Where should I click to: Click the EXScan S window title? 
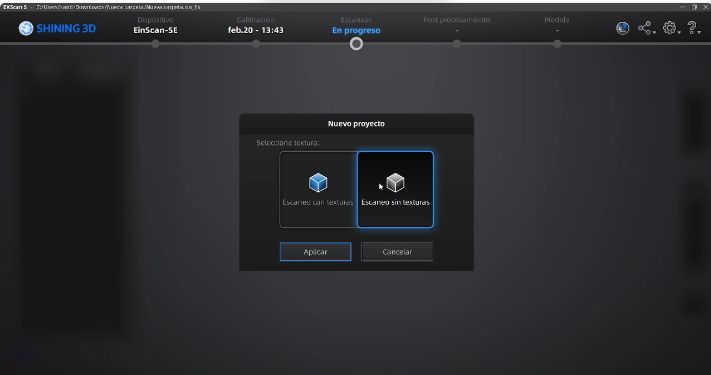[15, 7]
